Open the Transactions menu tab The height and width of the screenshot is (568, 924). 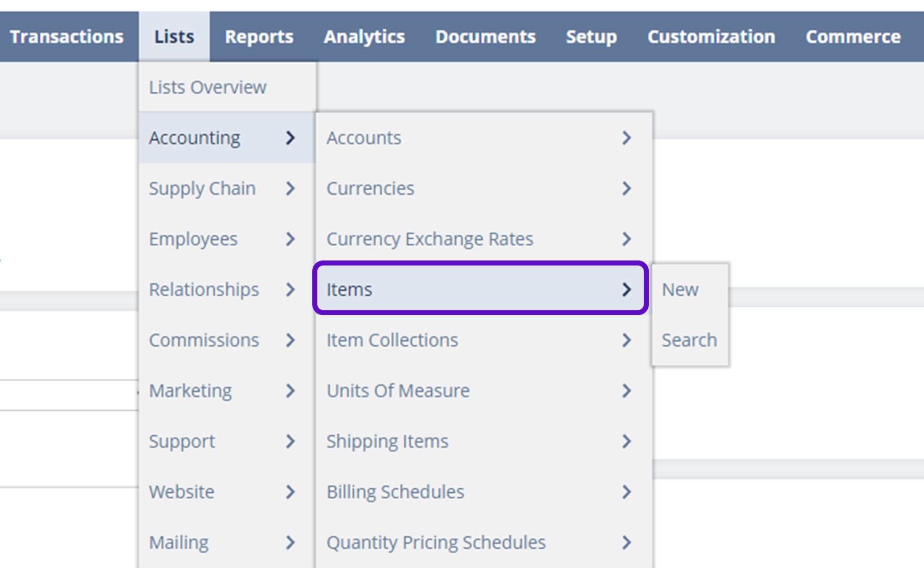tap(67, 37)
